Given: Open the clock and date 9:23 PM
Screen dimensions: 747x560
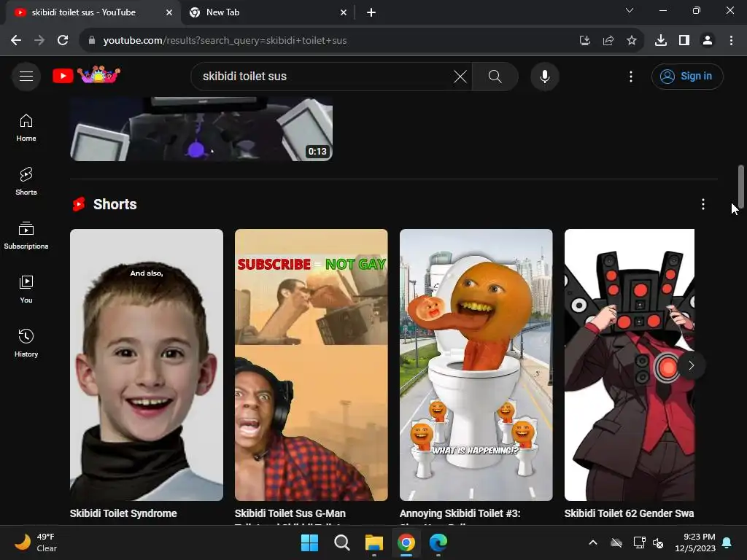Looking at the screenshot, I should tap(695, 542).
